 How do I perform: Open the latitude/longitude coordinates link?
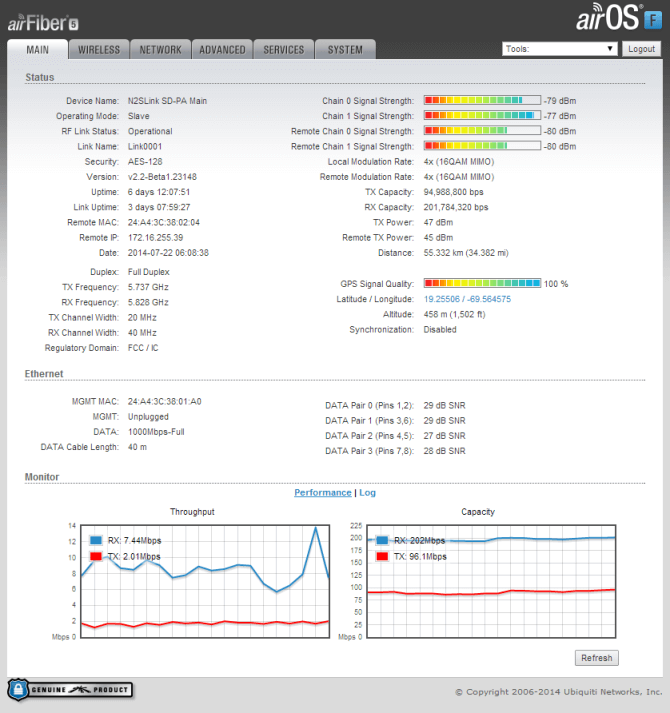click(467, 299)
